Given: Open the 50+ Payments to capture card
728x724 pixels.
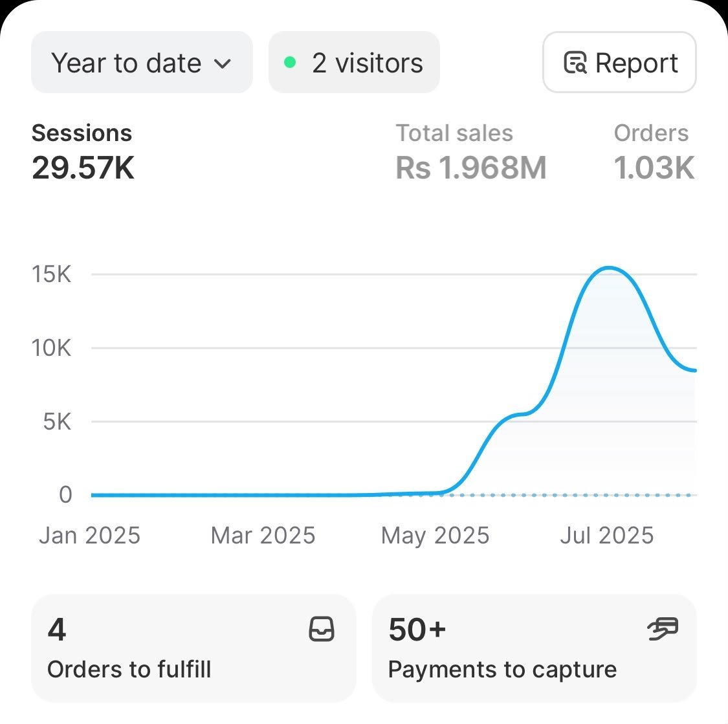Looking at the screenshot, I should [535, 648].
